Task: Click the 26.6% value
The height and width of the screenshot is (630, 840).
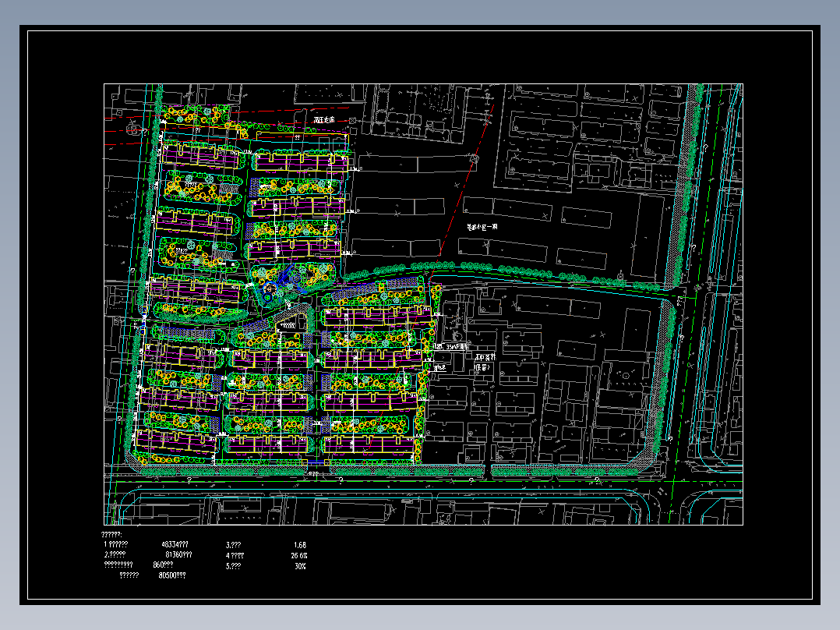Action: pos(299,555)
